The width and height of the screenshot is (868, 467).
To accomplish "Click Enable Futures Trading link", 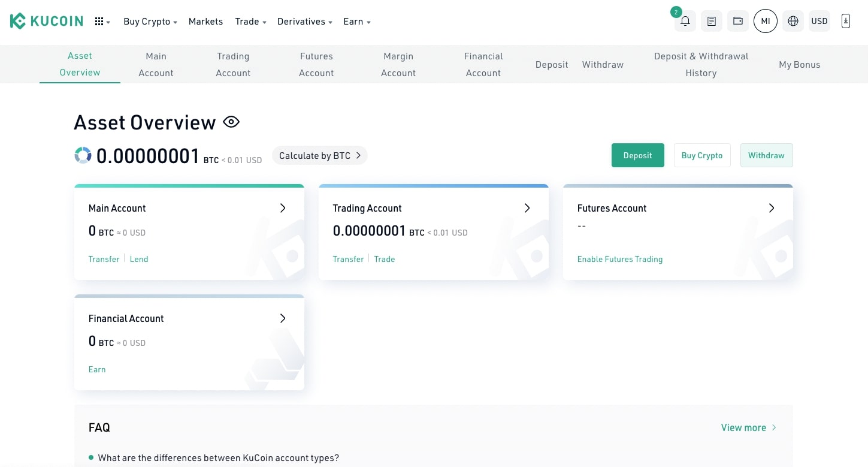I will point(620,259).
